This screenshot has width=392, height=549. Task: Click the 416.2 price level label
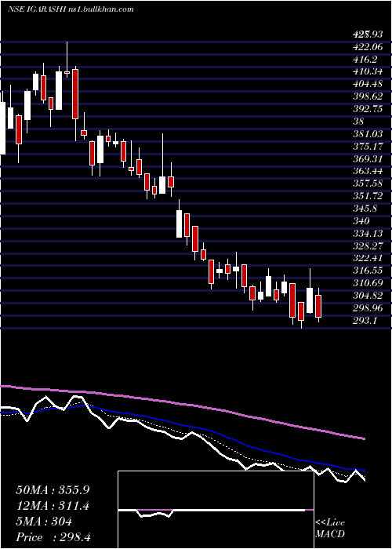click(365, 59)
